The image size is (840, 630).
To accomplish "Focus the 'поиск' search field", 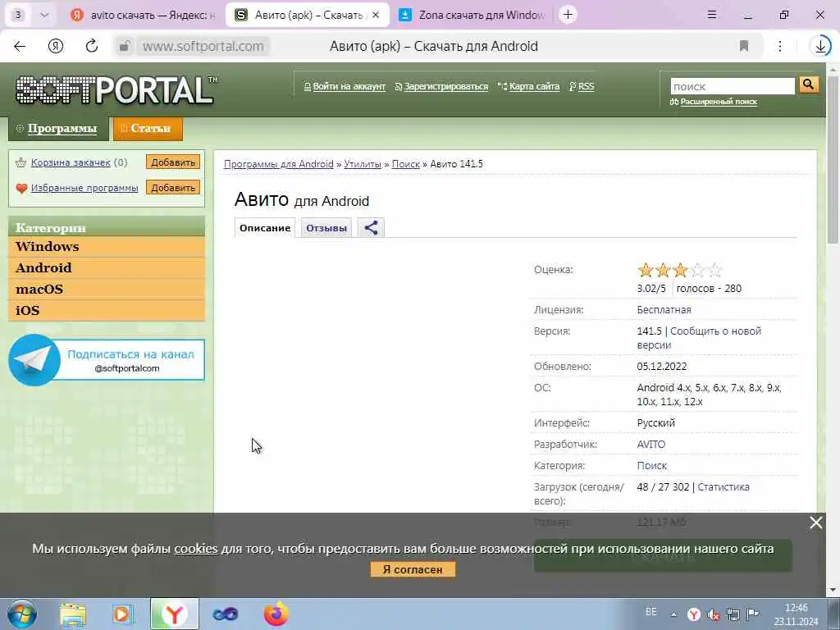I will [732, 85].
